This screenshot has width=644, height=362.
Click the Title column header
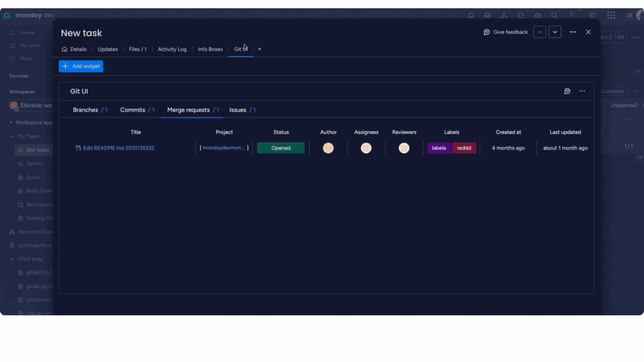click(x=136, y=132)
